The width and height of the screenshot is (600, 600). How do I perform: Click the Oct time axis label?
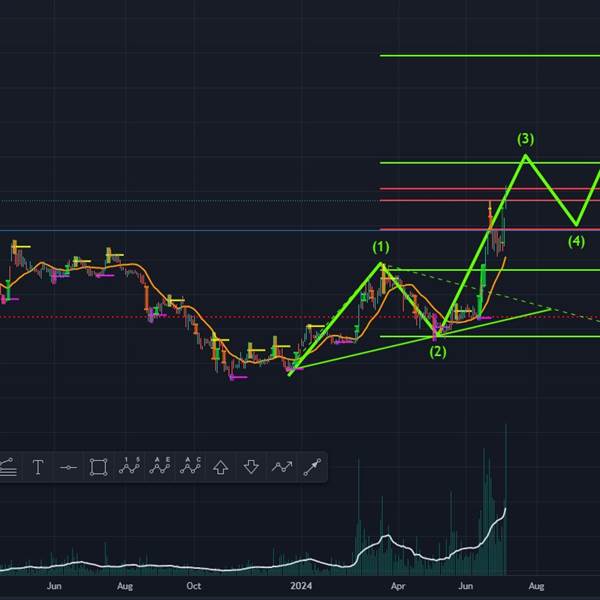pos(194,586)
